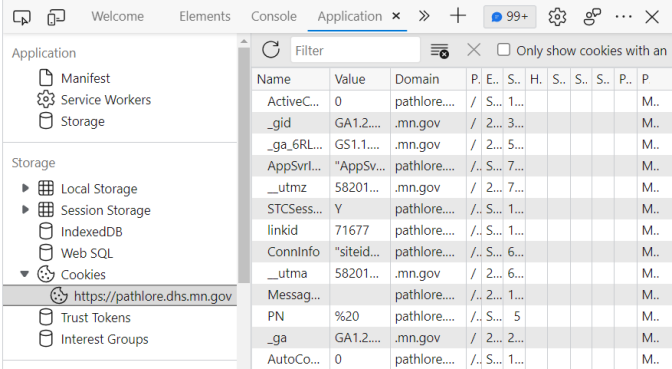Screen dimensions: 672x369
Task: Delete selected cookie X icon
Action: (x=474, y=50)
